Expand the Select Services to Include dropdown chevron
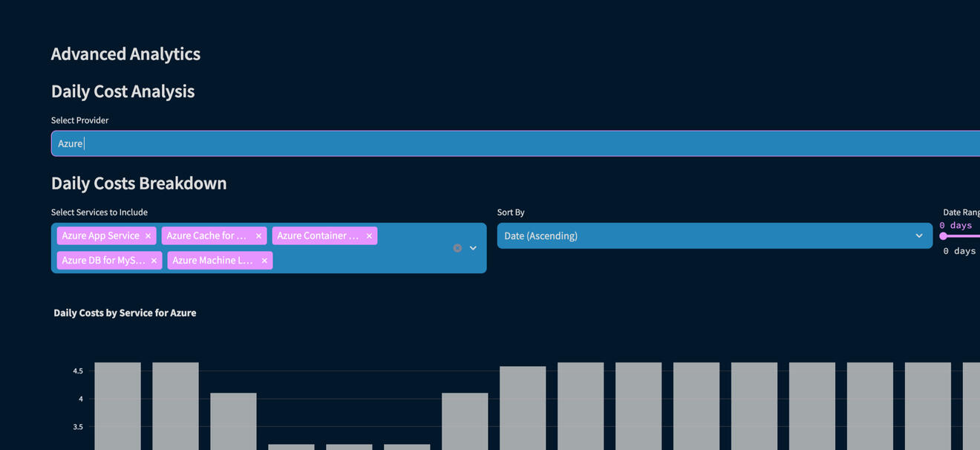This screenshot has width=980, height=450. tap(473, 248)
